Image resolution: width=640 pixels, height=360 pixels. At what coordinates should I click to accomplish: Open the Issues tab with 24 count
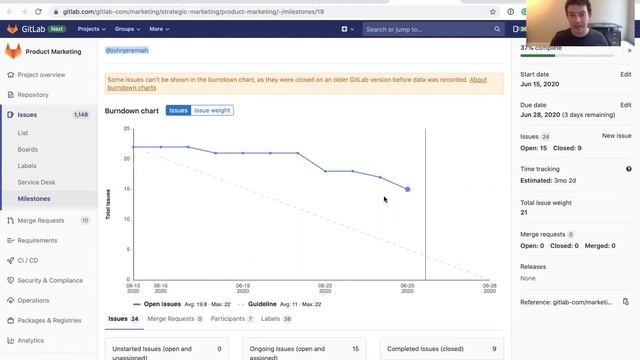pyautogui.click(x=123, y=319)
